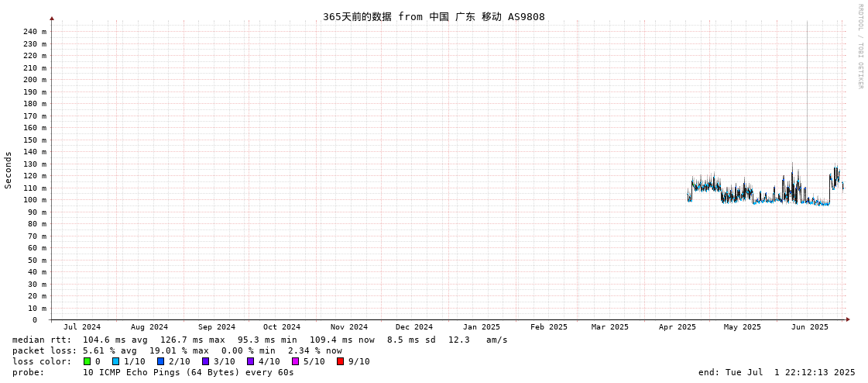Screen dimensions: 868x383
Task: Click the 109.4 ms now value
Action: click(342, 340)
